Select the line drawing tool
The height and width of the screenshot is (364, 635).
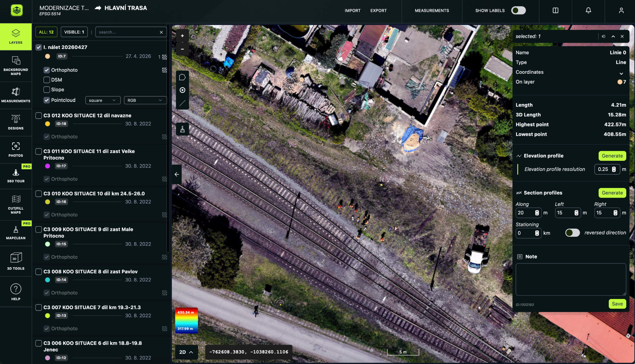click(182, 103)
